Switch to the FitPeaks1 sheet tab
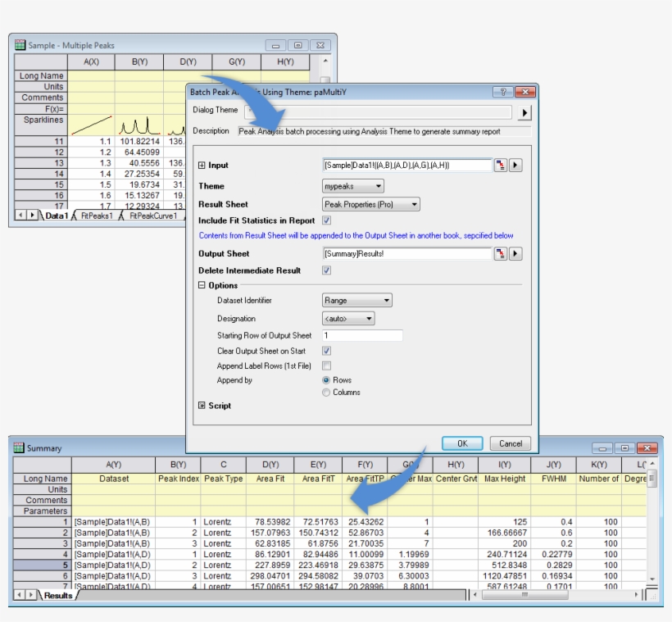The height and width of the screenshot is (622, 672). 96,216
